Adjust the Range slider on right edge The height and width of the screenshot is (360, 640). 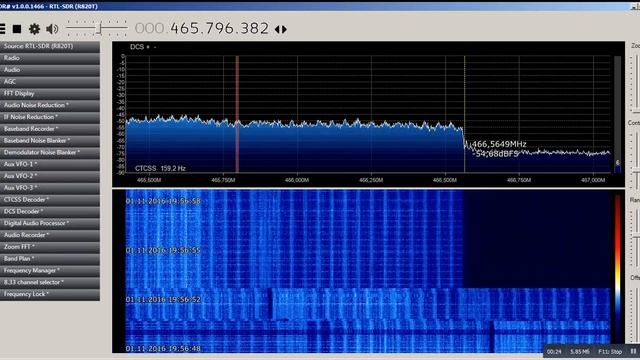(x=636, y=237)
